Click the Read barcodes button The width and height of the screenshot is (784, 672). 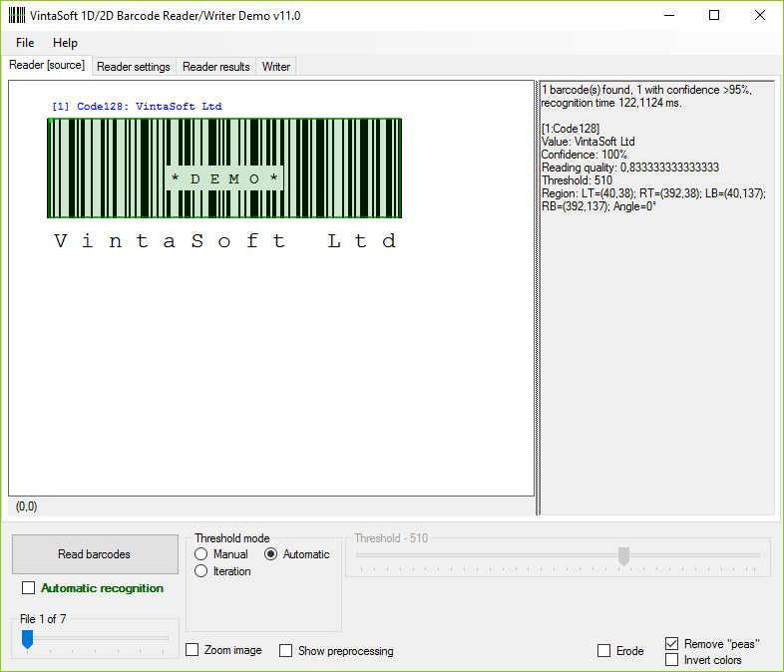point(95,554)
